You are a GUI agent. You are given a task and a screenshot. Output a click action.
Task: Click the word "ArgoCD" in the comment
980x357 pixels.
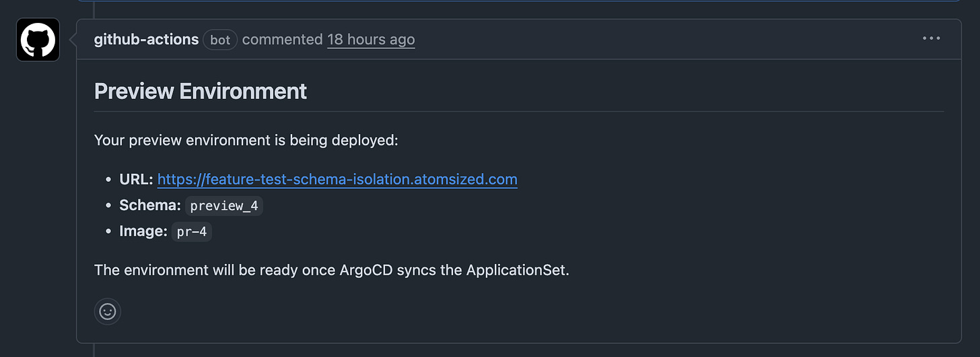367,270
